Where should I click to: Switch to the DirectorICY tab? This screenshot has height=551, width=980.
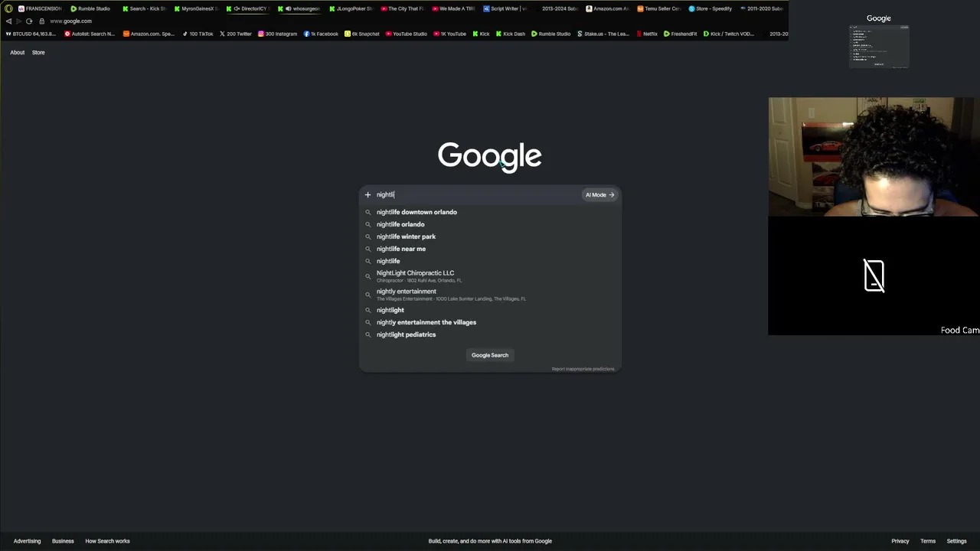(248, 8)
